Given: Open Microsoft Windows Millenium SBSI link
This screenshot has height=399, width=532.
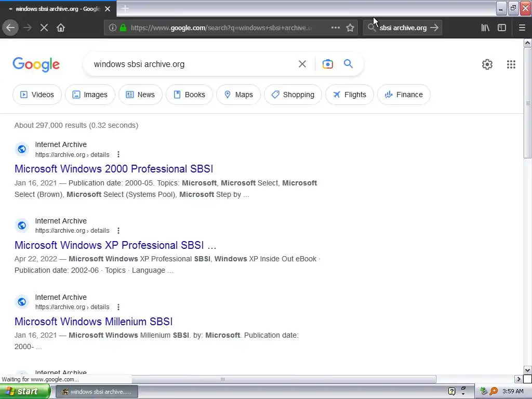Looking at the screenshot, I should [94, 321].
